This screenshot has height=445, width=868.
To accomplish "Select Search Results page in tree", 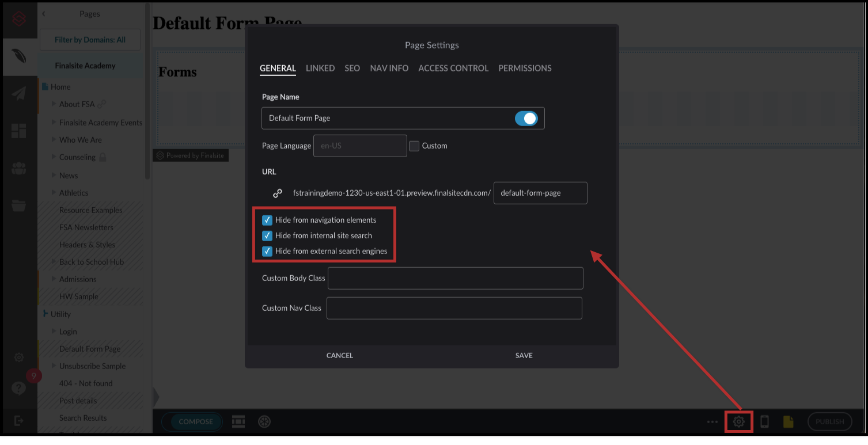I will pos(83,418).
